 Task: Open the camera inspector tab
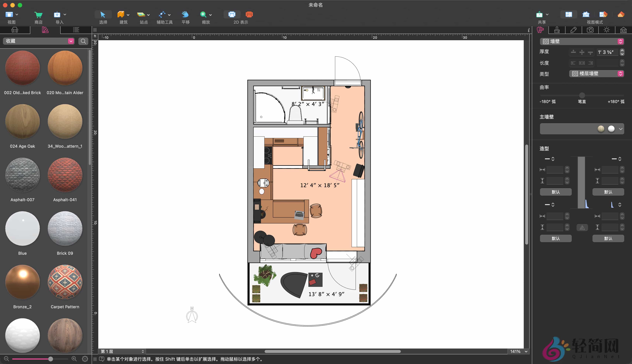click(590, 30)
